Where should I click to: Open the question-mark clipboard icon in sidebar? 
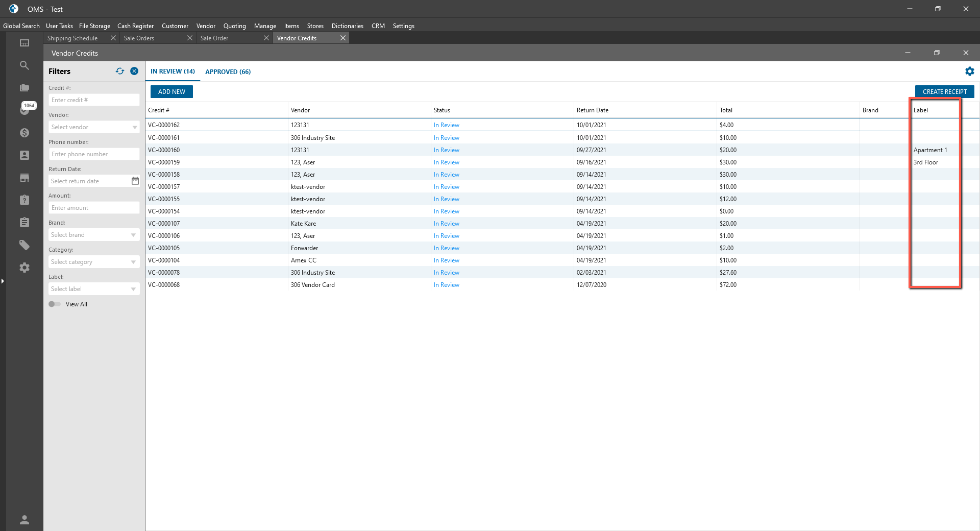pos(24,200)
